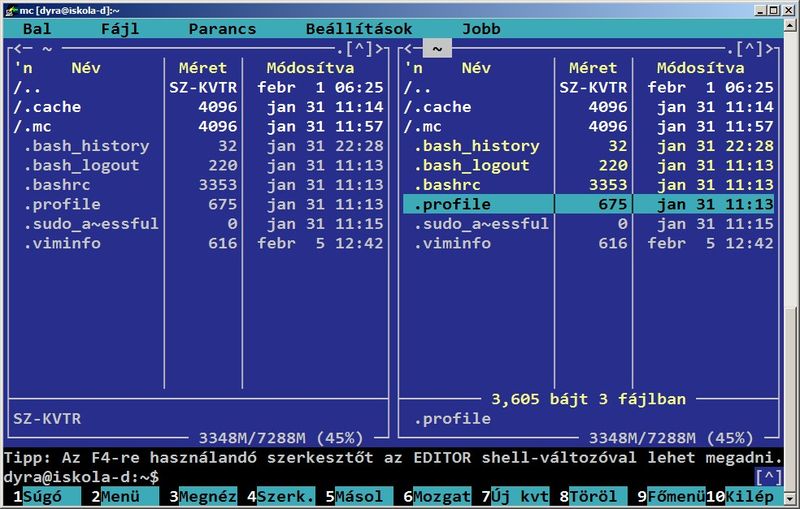This screenshot has width=800, height=509.
Task: Select the /.cache directory in right panel
Action: [x=437, y=107]
